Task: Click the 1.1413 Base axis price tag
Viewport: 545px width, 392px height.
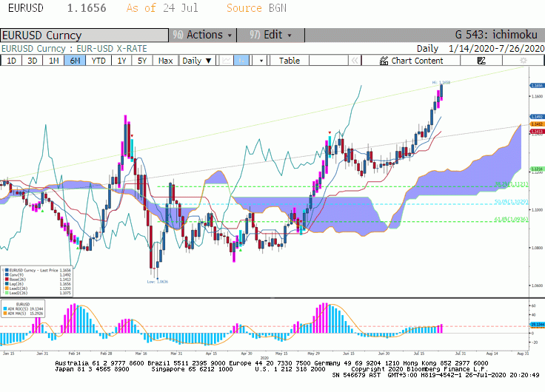Action: point(537,132)
